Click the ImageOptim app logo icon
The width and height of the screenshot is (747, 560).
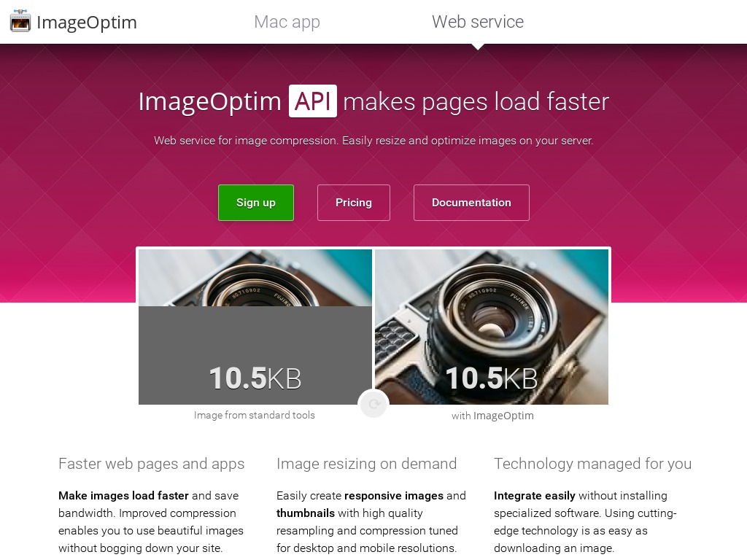pos(20,21)
